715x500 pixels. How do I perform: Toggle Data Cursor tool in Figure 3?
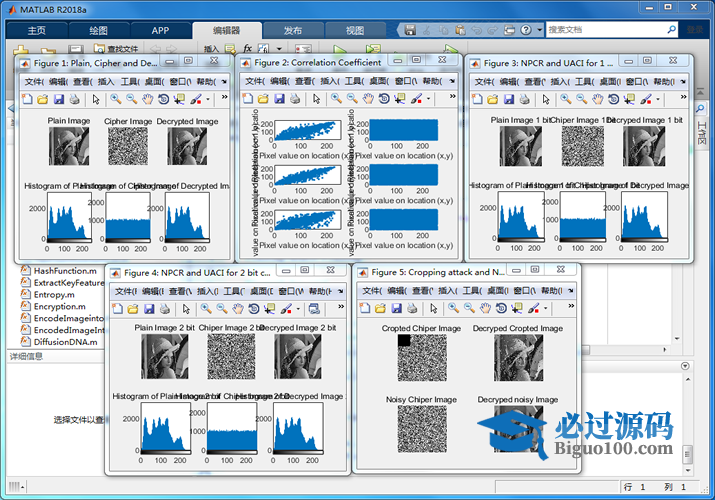click(629, 99)
